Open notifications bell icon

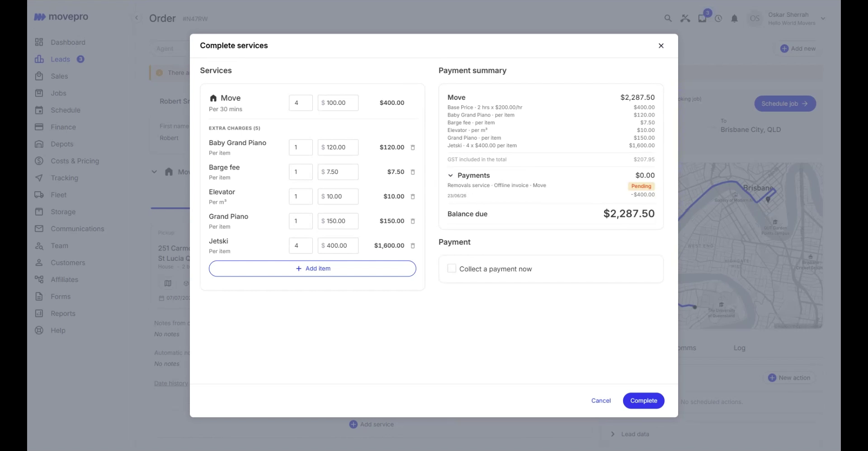point(735,19)
